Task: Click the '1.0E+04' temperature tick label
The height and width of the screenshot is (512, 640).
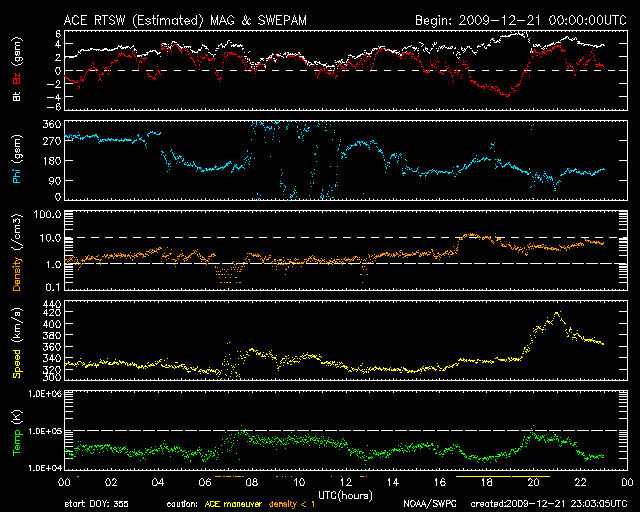Action: 45,468
